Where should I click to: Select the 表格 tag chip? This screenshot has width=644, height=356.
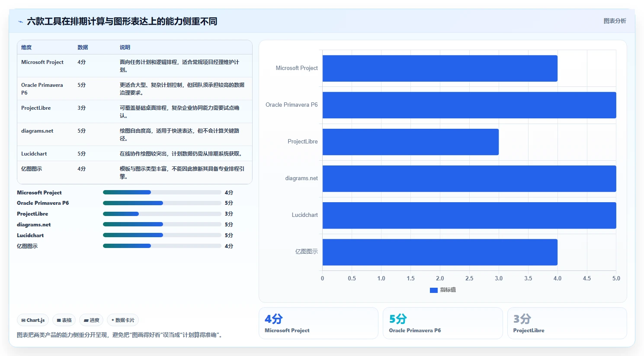point(64,320)
